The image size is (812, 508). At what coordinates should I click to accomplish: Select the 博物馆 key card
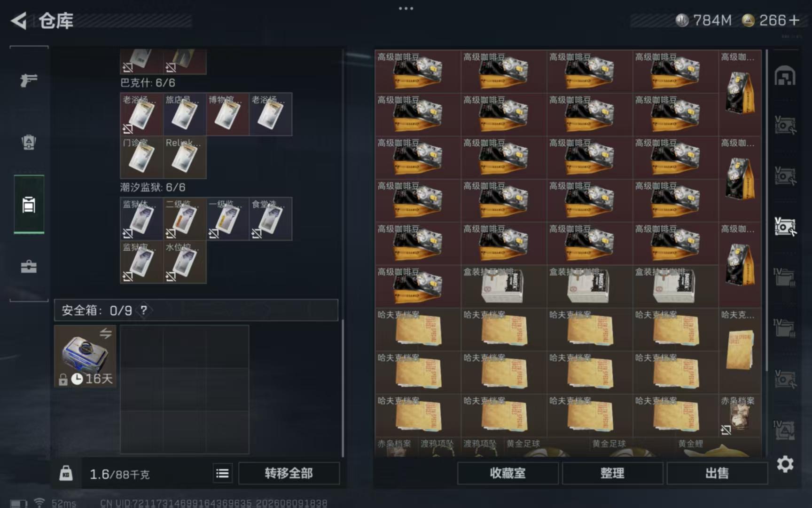click(x=227, y=114)
